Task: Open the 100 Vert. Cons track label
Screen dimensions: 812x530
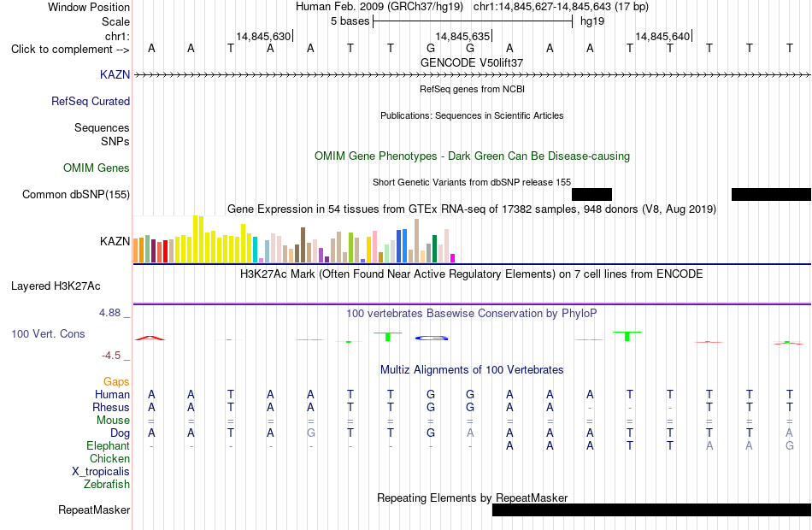Action: [48, 333]
